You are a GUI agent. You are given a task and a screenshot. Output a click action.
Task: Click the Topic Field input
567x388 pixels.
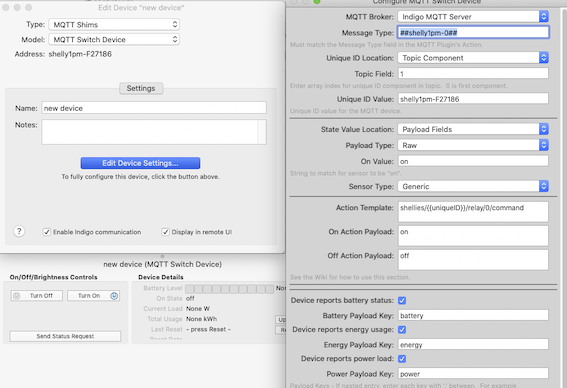[x=473, y=73]
